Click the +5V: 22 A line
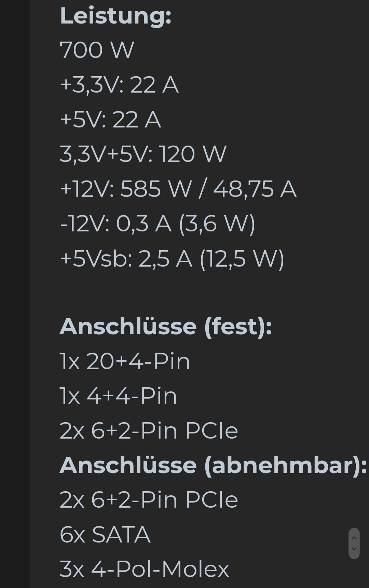369x588 pixels. (x=110, y=120)
